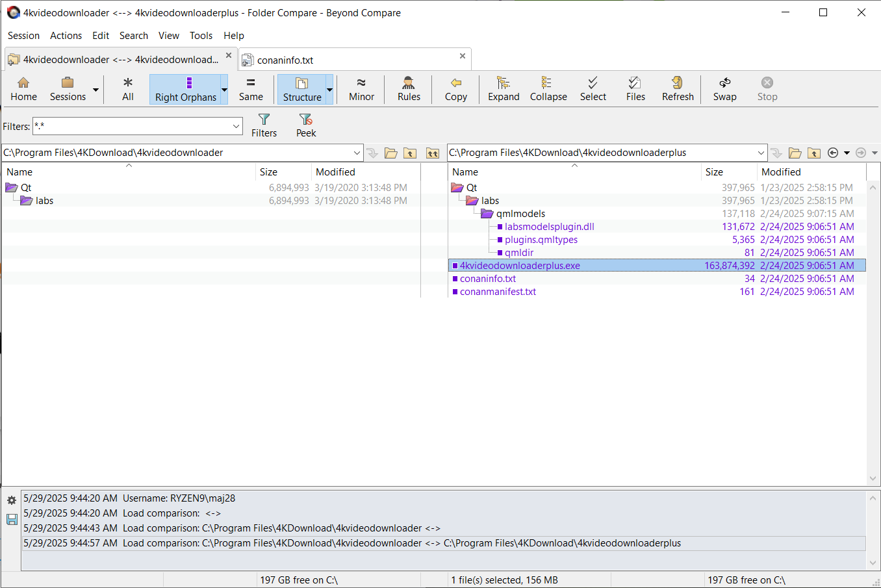881x588 pixels.
Task: Browse for left folder icon
Action: point(391,153)
